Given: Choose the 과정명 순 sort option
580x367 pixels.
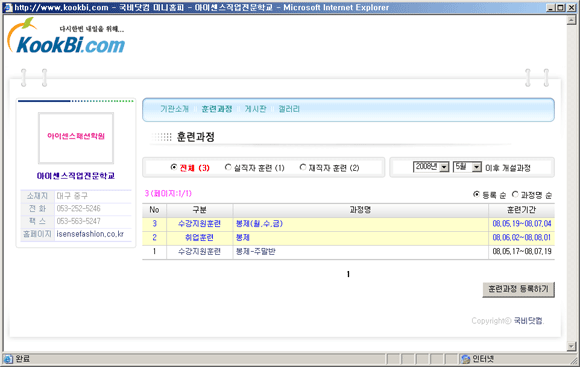Looking at the screenshot, I should click(515, 194).
